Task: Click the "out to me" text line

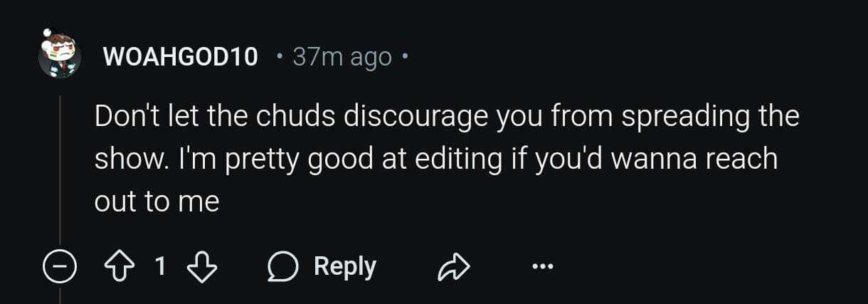Action: [157, 201]
